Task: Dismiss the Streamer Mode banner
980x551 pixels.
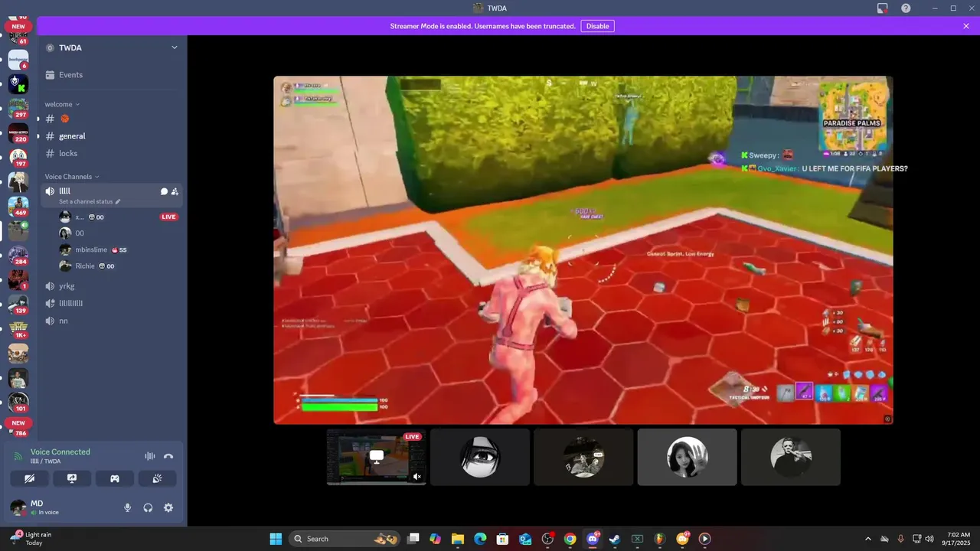Action: click(x=966, y=26)
